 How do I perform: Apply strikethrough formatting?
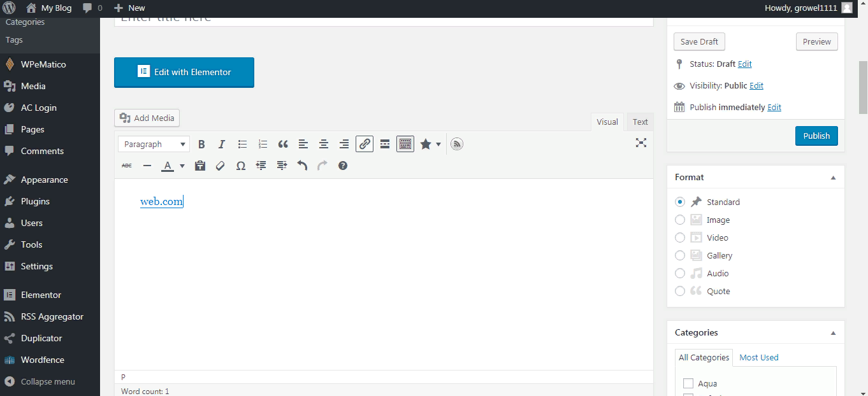127,166
